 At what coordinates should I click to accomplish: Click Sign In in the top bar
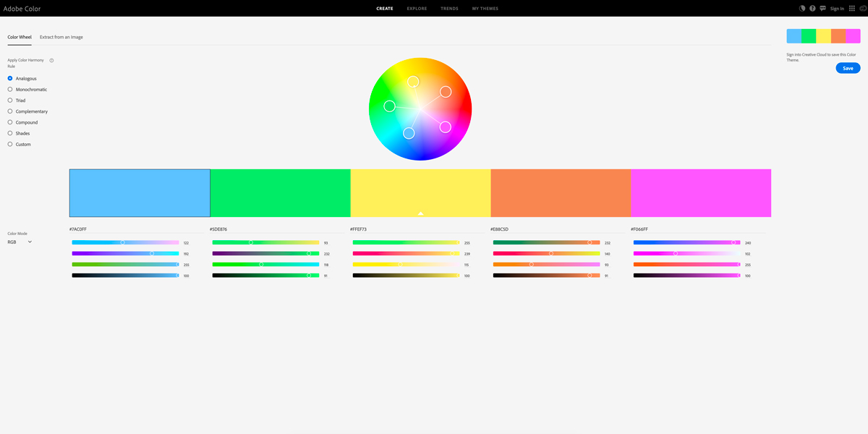pos(837,8)
